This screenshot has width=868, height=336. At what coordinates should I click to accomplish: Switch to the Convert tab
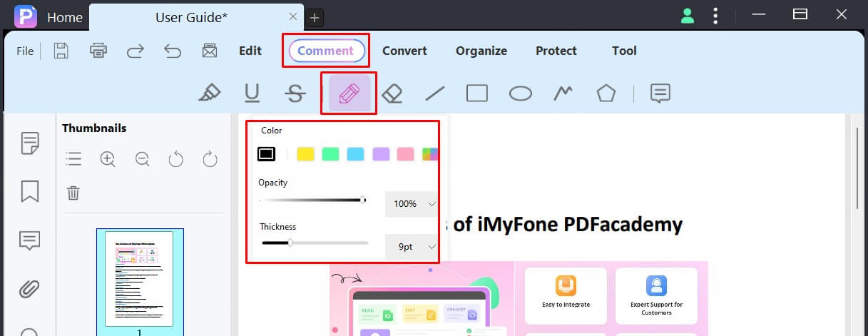pos(404,51)
